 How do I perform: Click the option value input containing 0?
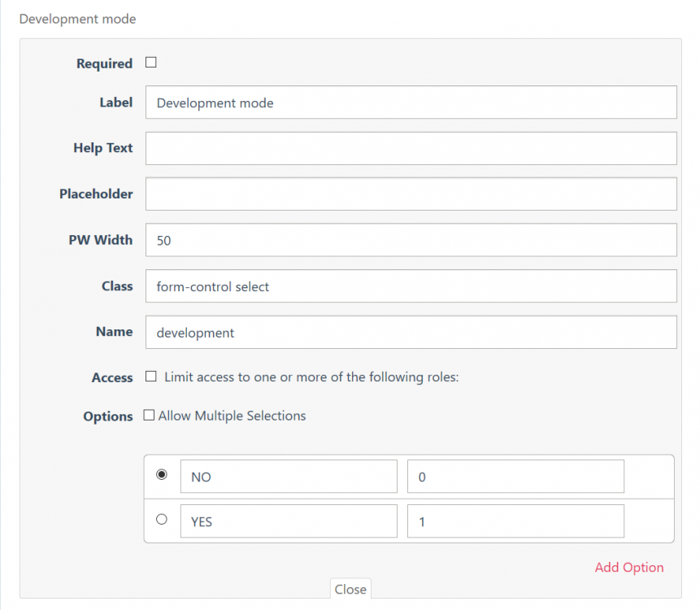[x=515, y=477]
